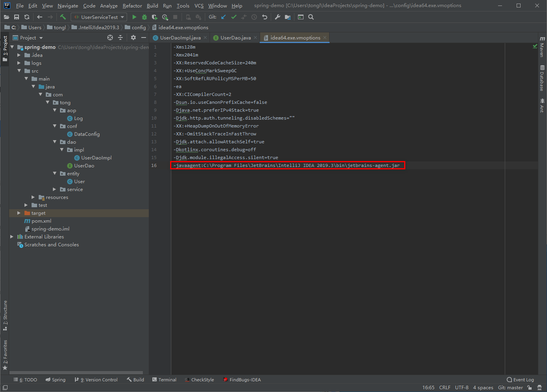Open the 6: TODO tool window
Screen dimensions: 547x392
pyautogui.click(x=25, y=380)
